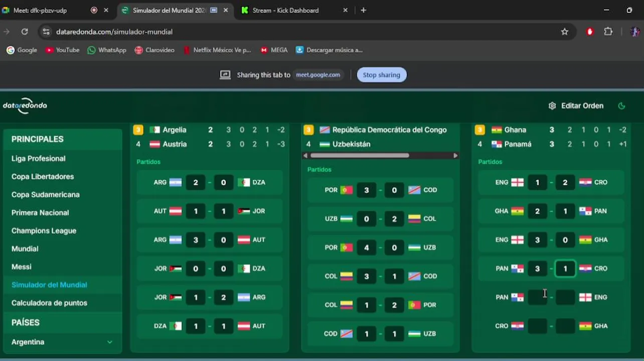Click focused CRO score in PAN-CRO match

565,268
